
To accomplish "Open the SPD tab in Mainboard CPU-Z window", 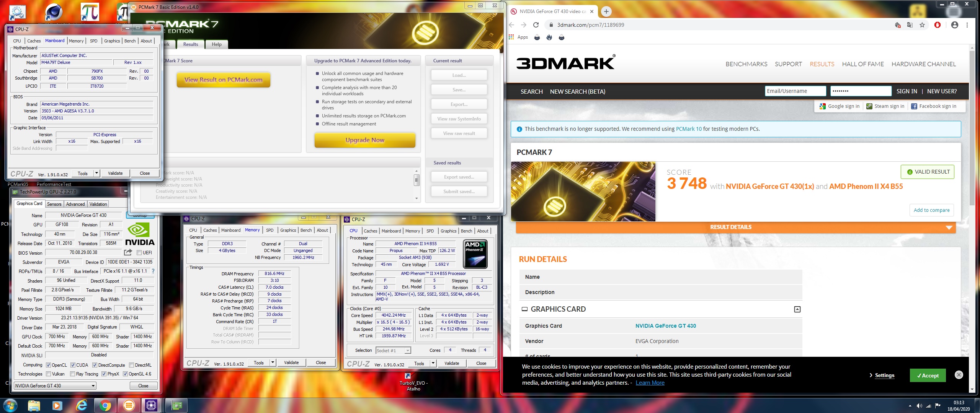I will pos(94,41).
